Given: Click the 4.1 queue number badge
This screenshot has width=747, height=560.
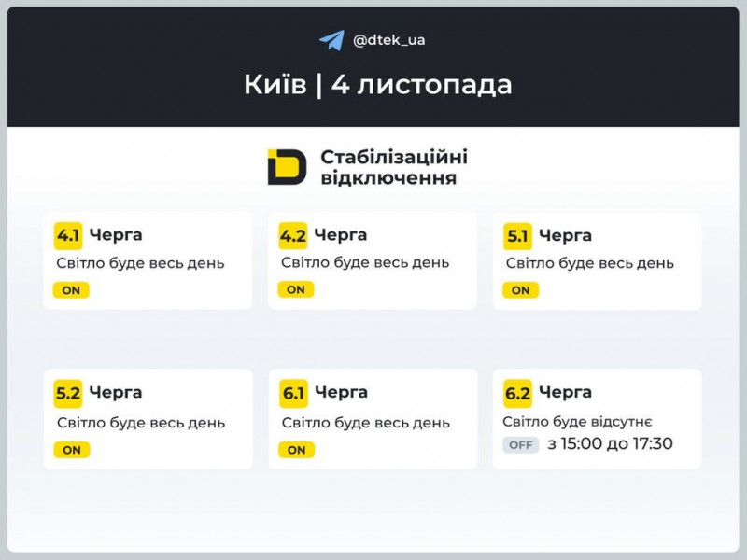Looking at the screenshot, I should pos(68,235).
